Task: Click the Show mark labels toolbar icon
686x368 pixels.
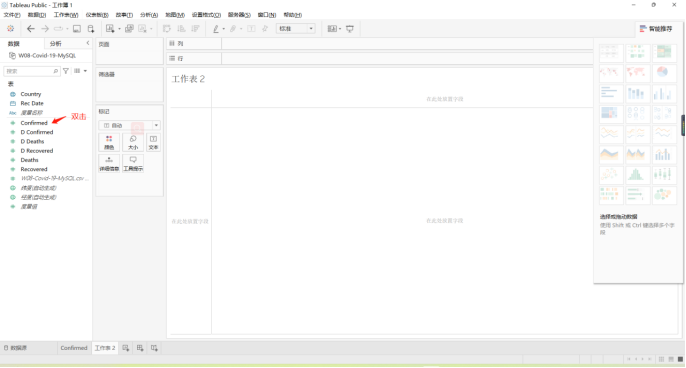Action: pyautogui.click(x=251, y=29)
